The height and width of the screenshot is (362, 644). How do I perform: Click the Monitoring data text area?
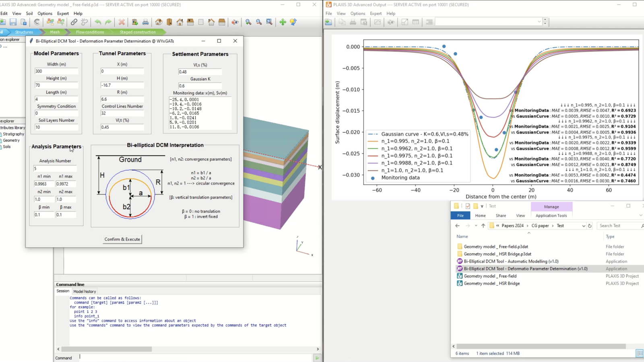click(x=200, y=113)
